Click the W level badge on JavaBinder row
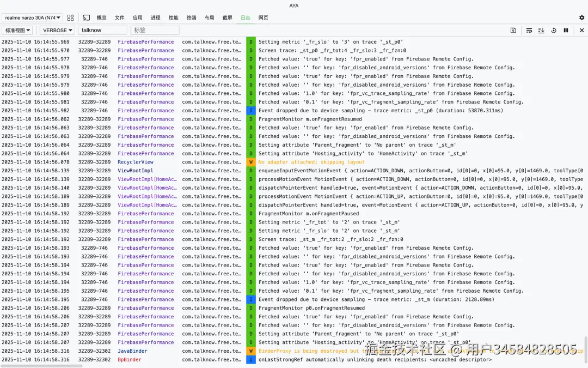The width and height of the screenshot is (588, 368). tap(251, 351)
